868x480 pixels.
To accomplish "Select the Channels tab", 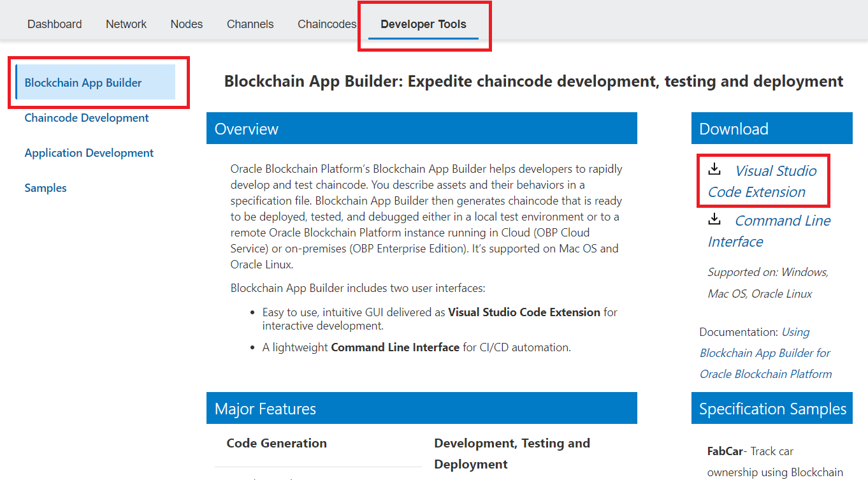I will pyautogui.click(x=250, y=24).
